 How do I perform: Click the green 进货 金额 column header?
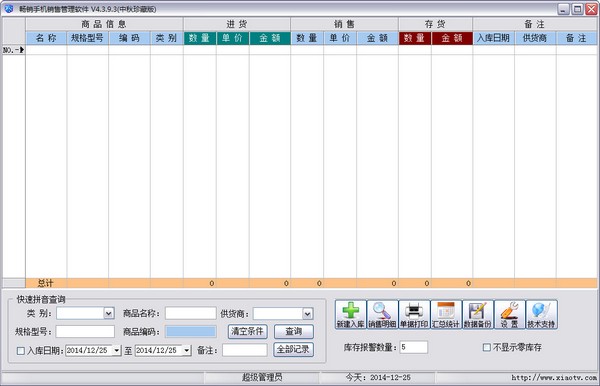pyautogui.click(x=270, y=38)
